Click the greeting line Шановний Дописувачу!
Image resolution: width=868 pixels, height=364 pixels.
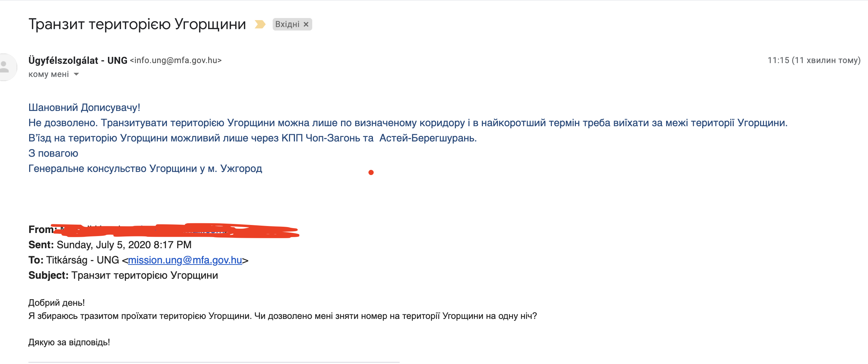(84, 107)
